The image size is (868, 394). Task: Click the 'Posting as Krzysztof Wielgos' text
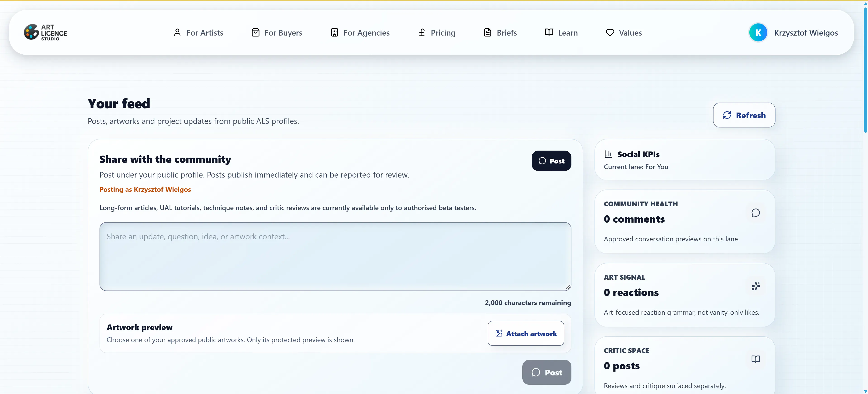[145, 189]
